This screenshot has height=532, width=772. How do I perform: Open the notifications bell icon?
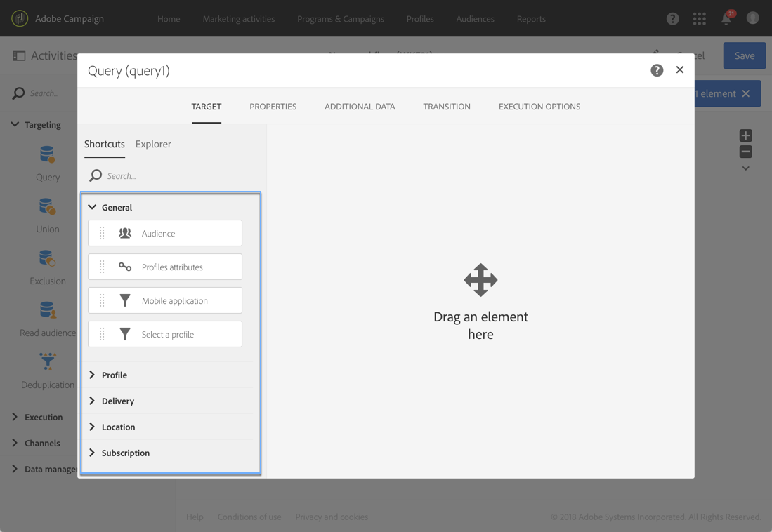point(726,19)
